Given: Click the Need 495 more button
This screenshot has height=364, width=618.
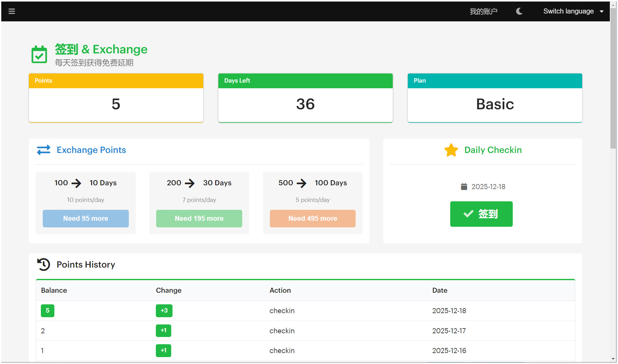Looking at the screenshot, I should [x=313, y=219].
